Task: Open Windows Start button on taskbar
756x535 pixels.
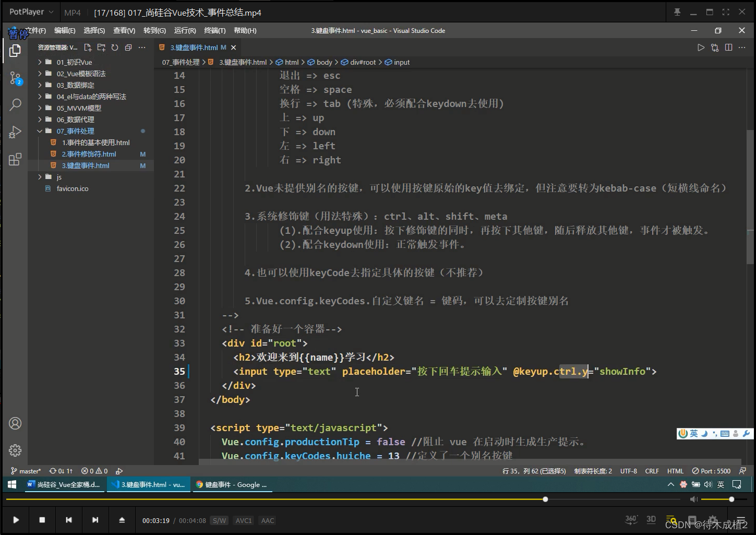Action: coord(12,484)
